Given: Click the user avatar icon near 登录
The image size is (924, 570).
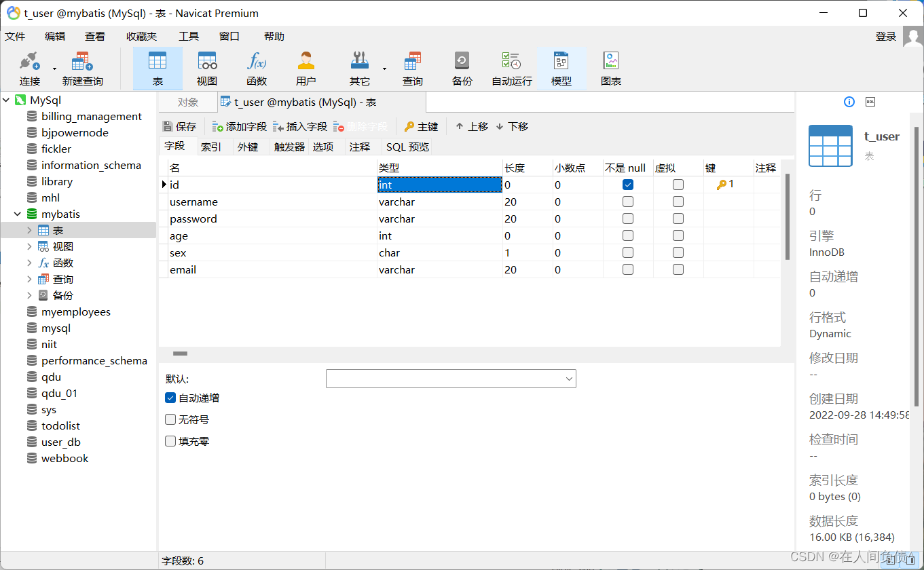Looking at the screenshot, I should click(x=913, y=37).
